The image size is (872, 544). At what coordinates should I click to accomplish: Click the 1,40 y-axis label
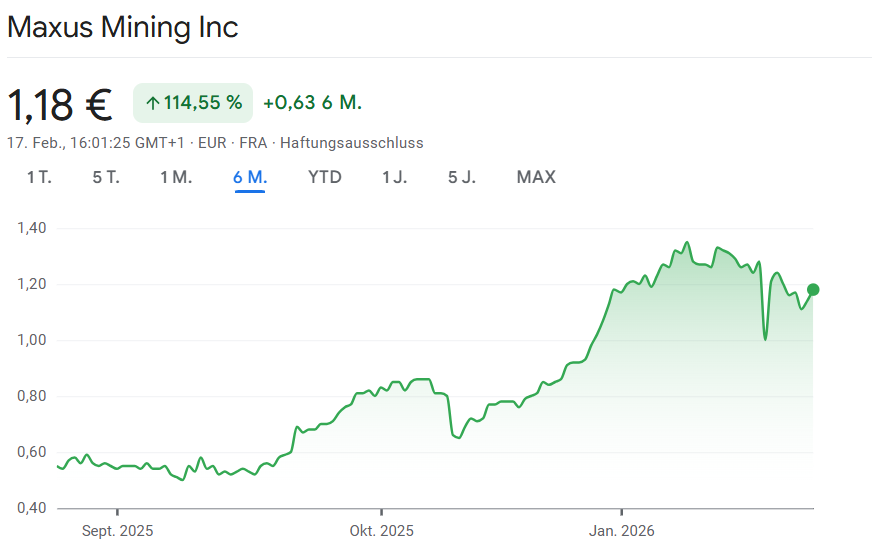coord(31,228)
